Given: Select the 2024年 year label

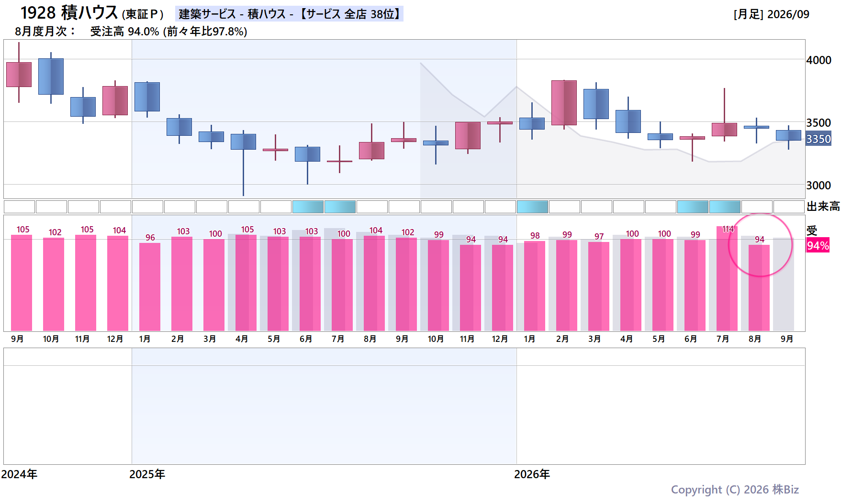Looking at the screenshot, I should pyautogui.click(x=19, y=474).
